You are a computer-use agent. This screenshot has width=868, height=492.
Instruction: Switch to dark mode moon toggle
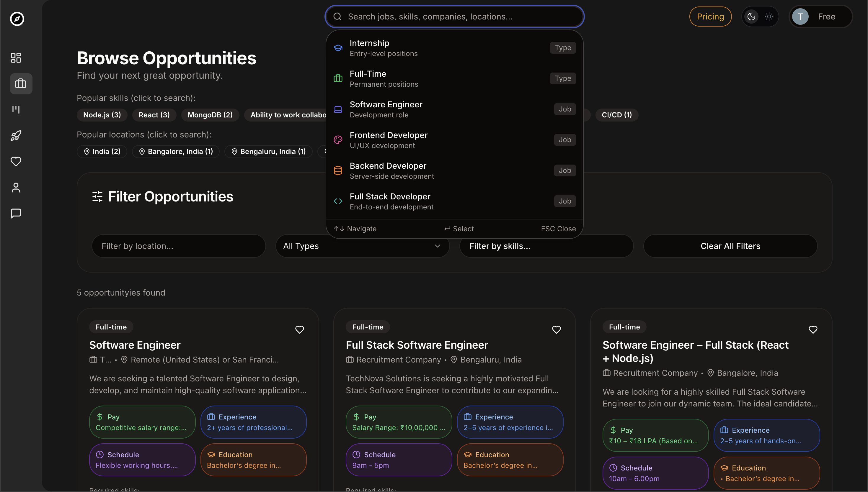[751, 17]
